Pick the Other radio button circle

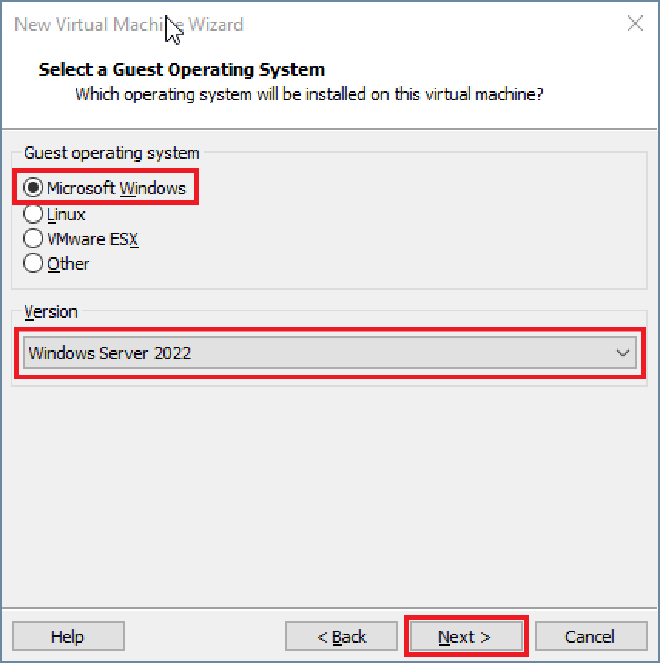coord(33,264)
